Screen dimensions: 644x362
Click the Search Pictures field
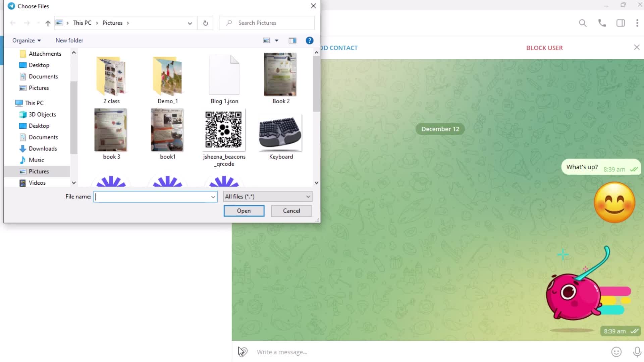click(x=267, y=23)
